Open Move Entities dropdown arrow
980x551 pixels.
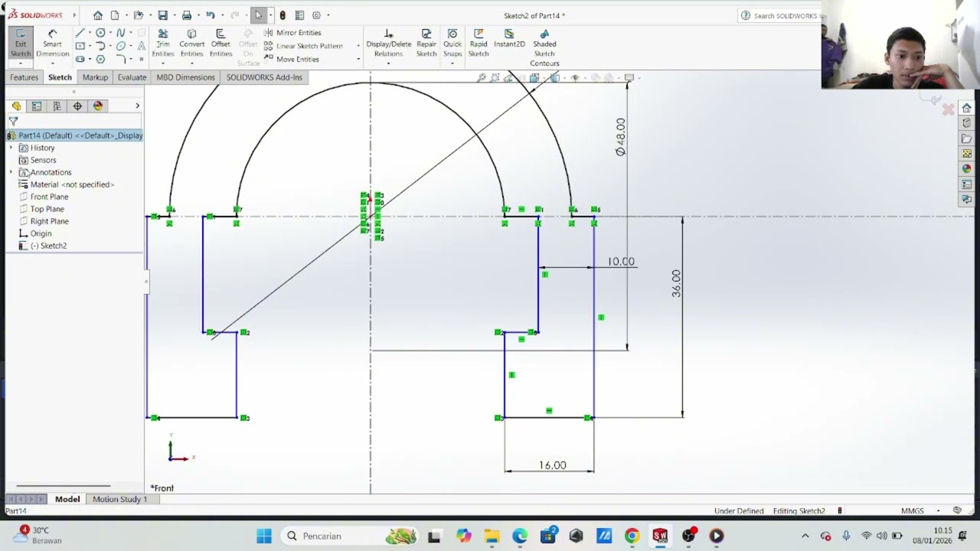click(x=358, y=59)
